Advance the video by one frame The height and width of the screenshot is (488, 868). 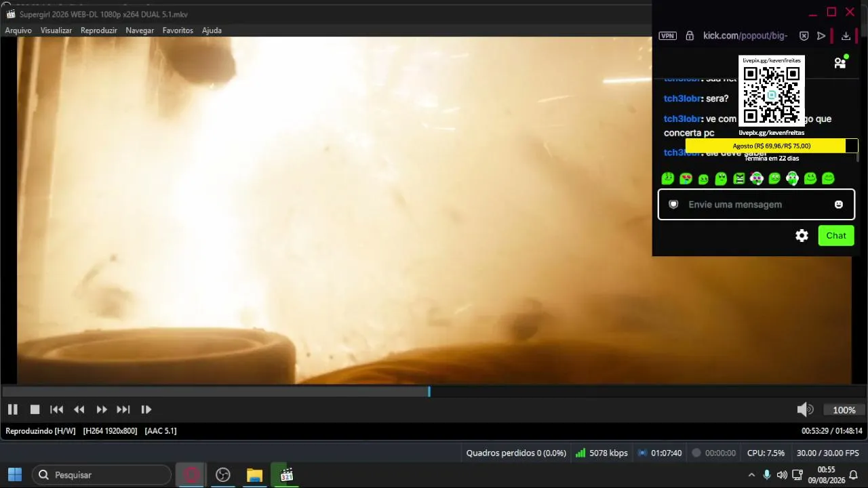click(146, 409)
